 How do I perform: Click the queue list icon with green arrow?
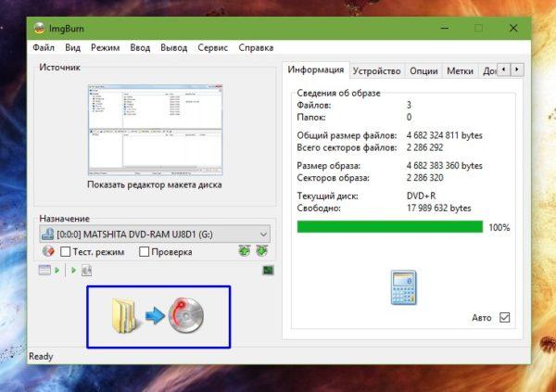click(49, 271)
